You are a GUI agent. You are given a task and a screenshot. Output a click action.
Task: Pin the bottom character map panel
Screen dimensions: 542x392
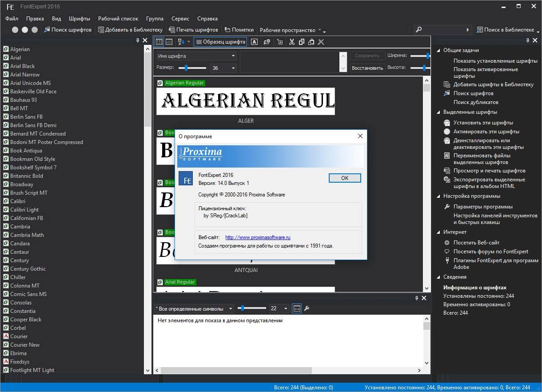click(x=416, y=298)
